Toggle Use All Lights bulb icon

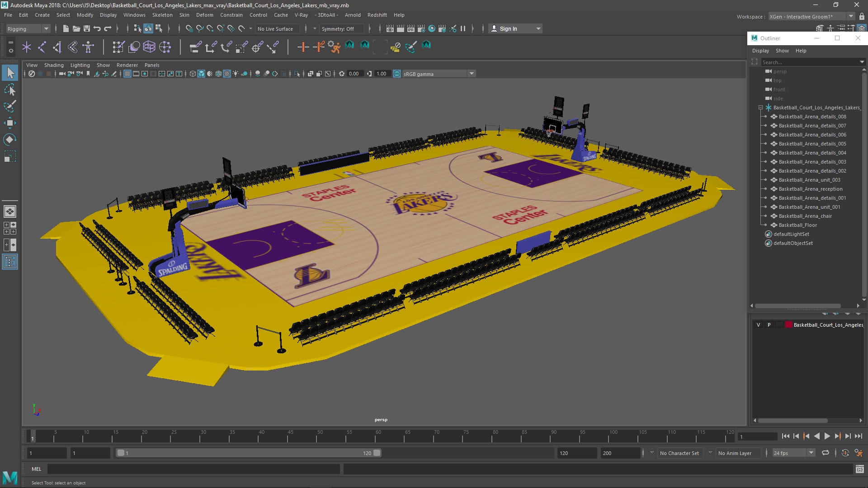click(236, 74)
